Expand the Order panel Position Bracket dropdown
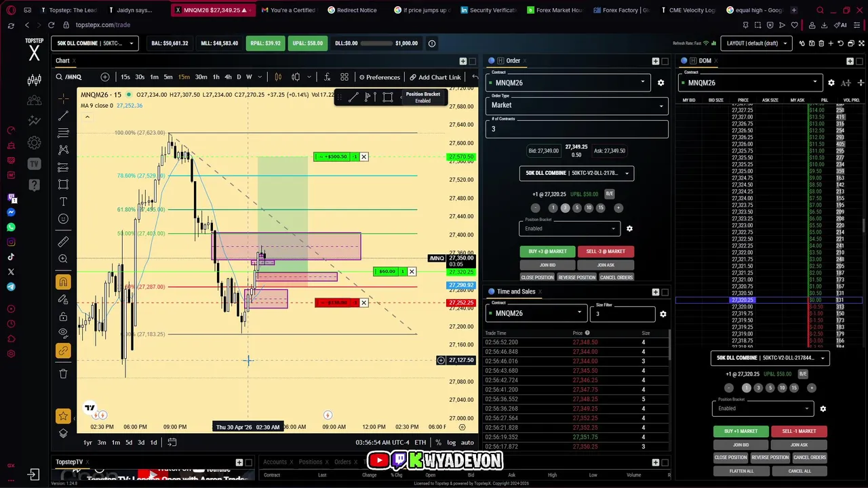868x488 pixels. click(x=570, y=228)
